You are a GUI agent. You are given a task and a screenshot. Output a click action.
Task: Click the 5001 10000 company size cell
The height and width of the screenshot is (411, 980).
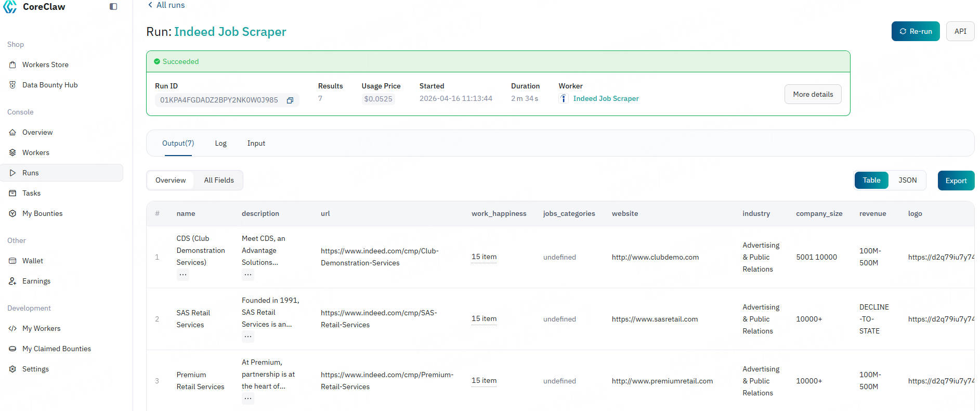tap(816, 257)
